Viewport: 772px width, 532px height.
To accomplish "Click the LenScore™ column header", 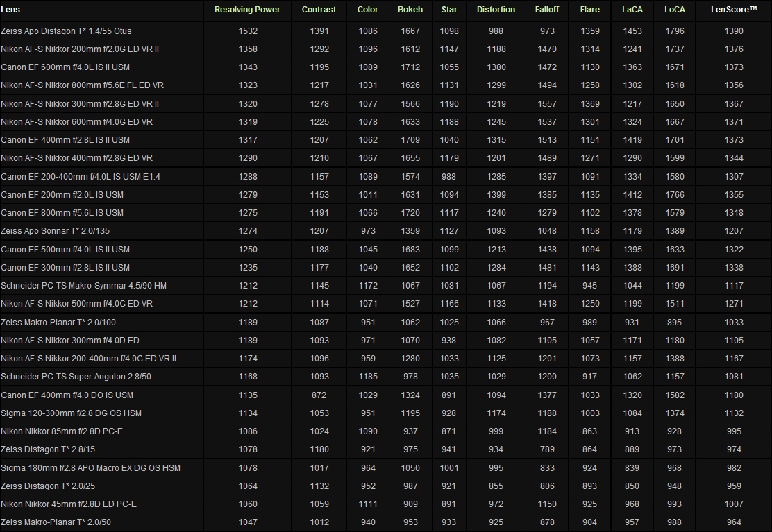I will click(x=734, y=10).
